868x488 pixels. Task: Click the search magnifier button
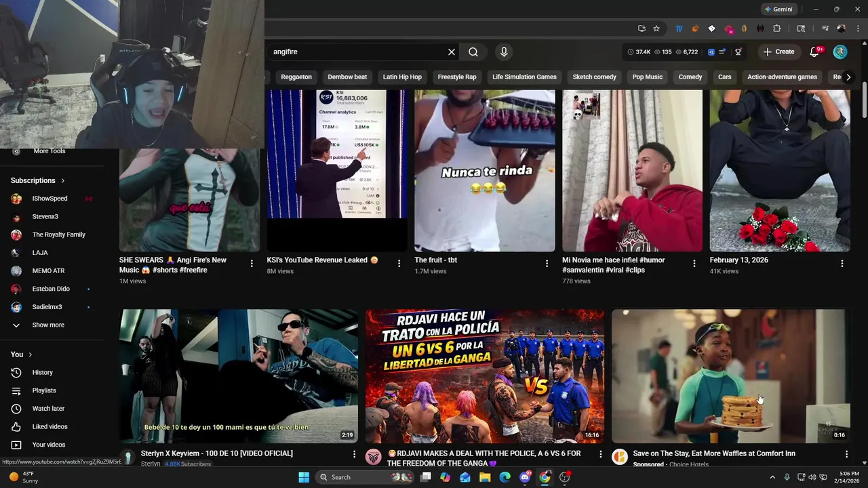(473, 52)
